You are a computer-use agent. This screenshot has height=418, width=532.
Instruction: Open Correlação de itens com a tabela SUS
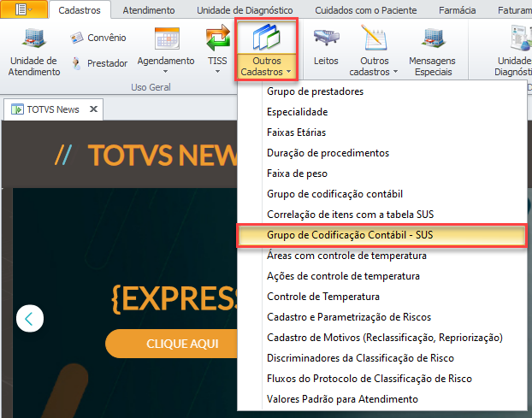pyautogui.click(x=382, y=215)
